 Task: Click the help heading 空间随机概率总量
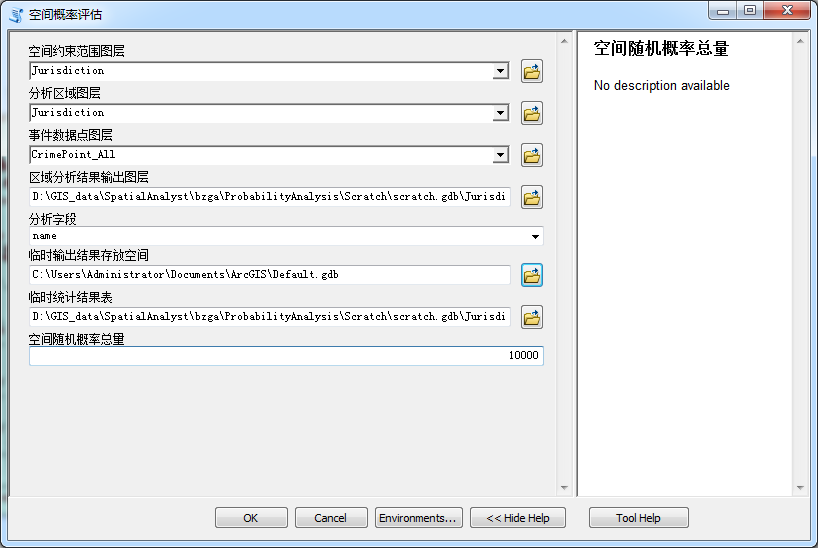(661, 49)
